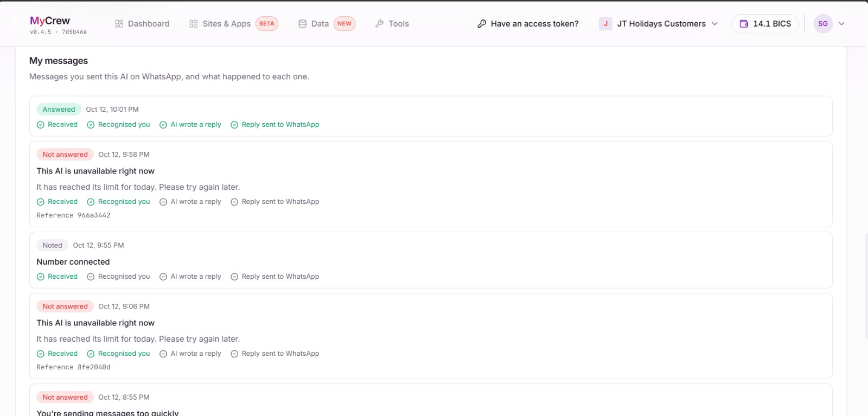
Task: Click the Oct 12, 10:01 PM timestamp
Action: tap(112, 110)
